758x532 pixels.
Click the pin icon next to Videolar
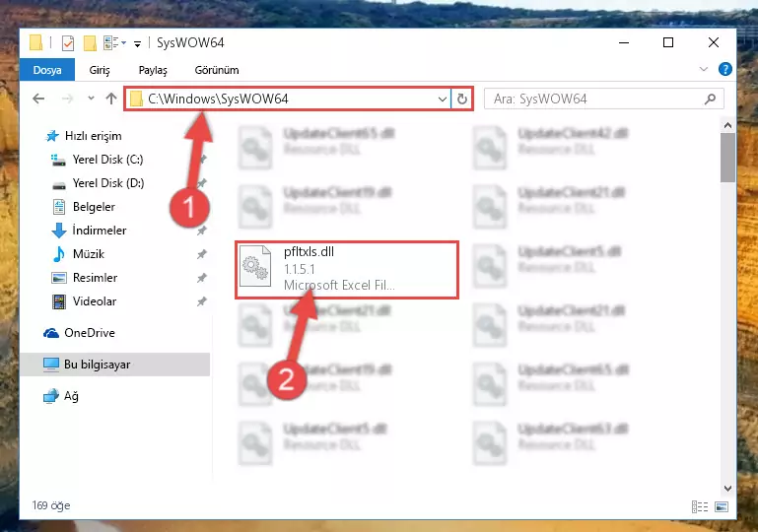tap(202, 301)
